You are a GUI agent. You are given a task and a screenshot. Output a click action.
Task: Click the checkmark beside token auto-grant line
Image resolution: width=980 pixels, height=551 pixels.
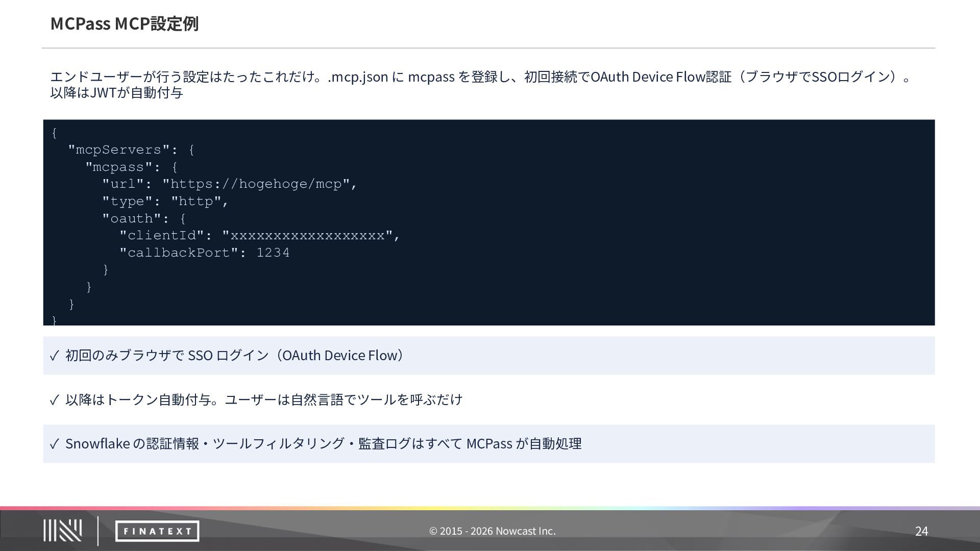(x=54, y=400)
